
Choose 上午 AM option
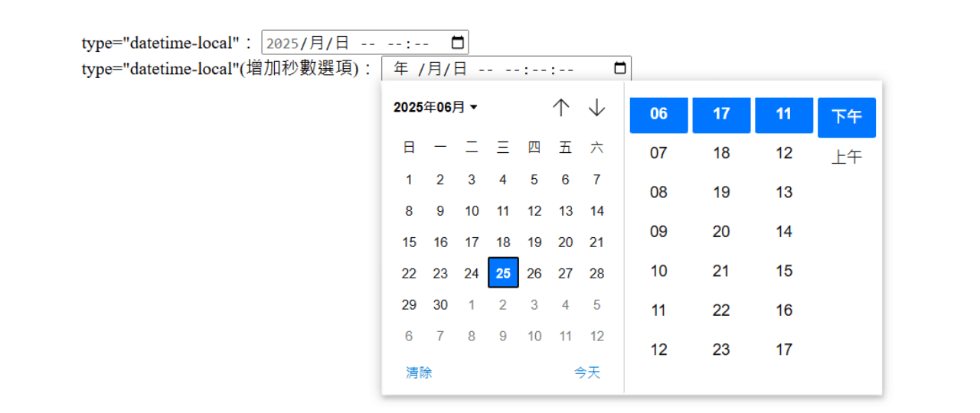click(x=846, y=158)
